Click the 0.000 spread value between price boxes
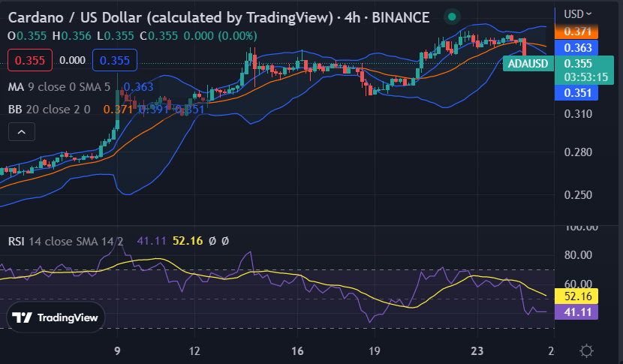 (x=72, y=60)
